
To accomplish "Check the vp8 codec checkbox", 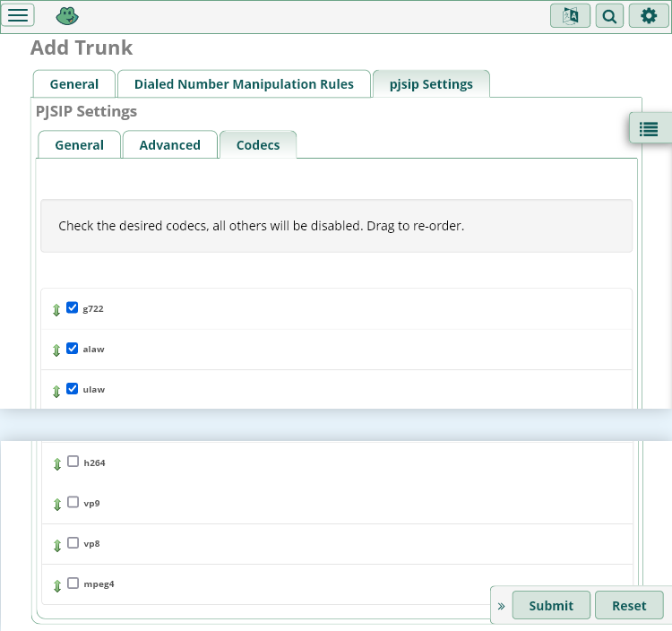I will (73, 542).
